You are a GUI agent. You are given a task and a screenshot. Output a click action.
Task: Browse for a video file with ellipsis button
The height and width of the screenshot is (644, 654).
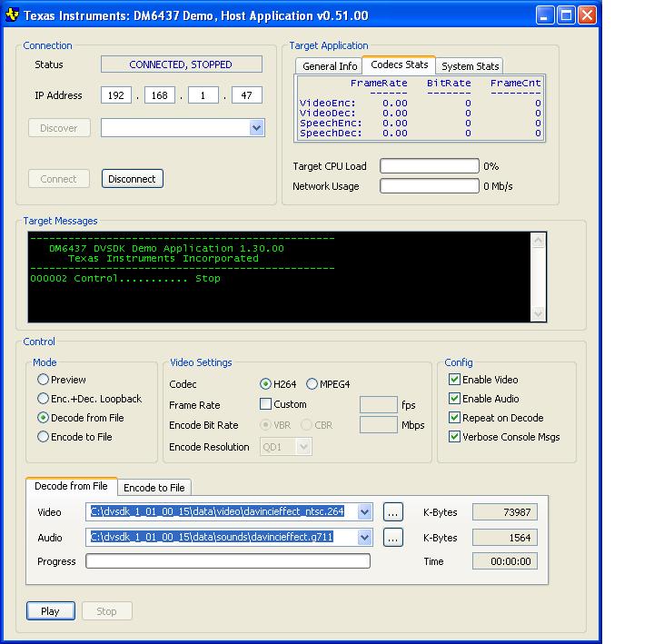click(393, 512)
